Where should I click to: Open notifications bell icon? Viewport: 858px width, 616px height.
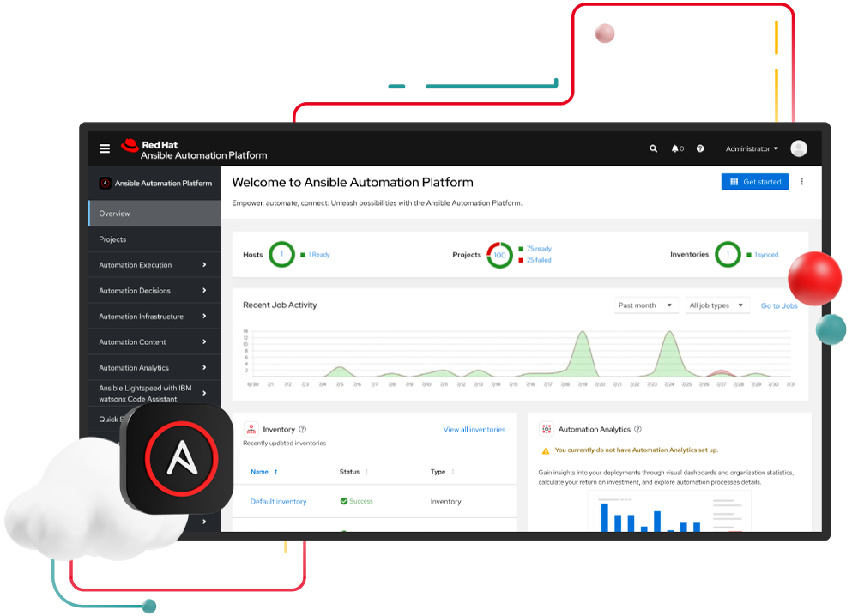click(675, 148)
